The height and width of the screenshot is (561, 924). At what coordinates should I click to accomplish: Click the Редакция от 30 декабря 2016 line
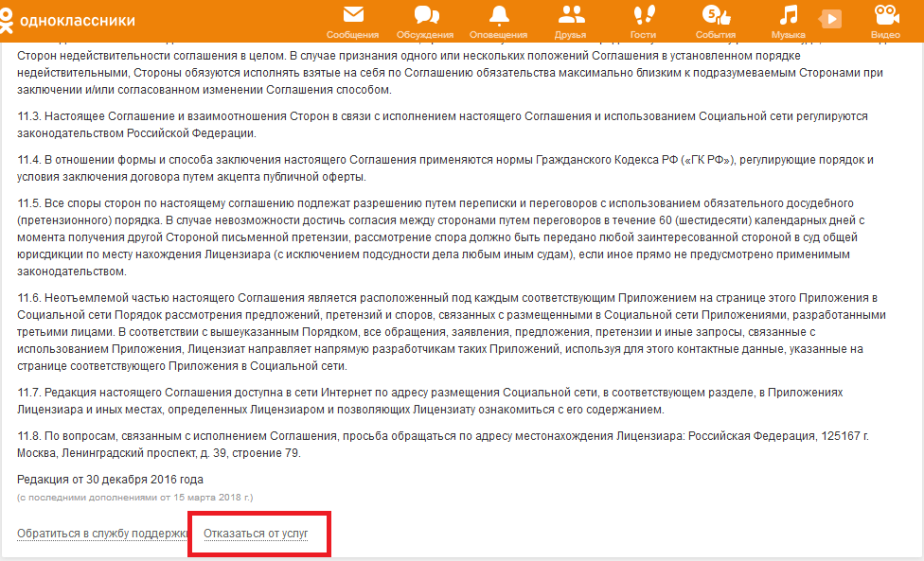point(110,480)
